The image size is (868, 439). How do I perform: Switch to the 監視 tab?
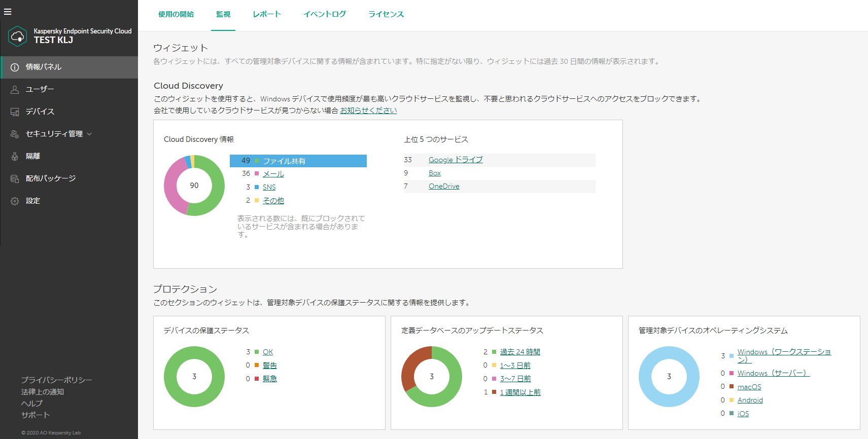(223, 14)
